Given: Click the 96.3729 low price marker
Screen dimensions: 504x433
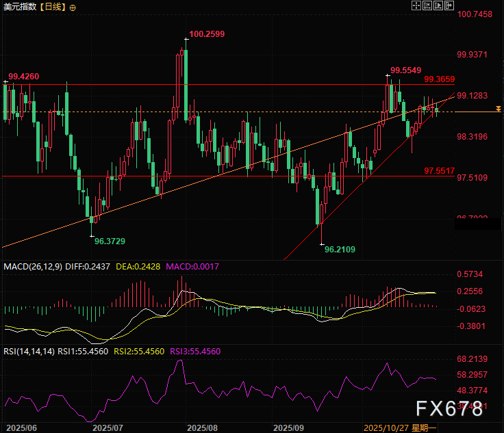Looking at the screenshot, I should pyautogui.click(x=110, y=241).
